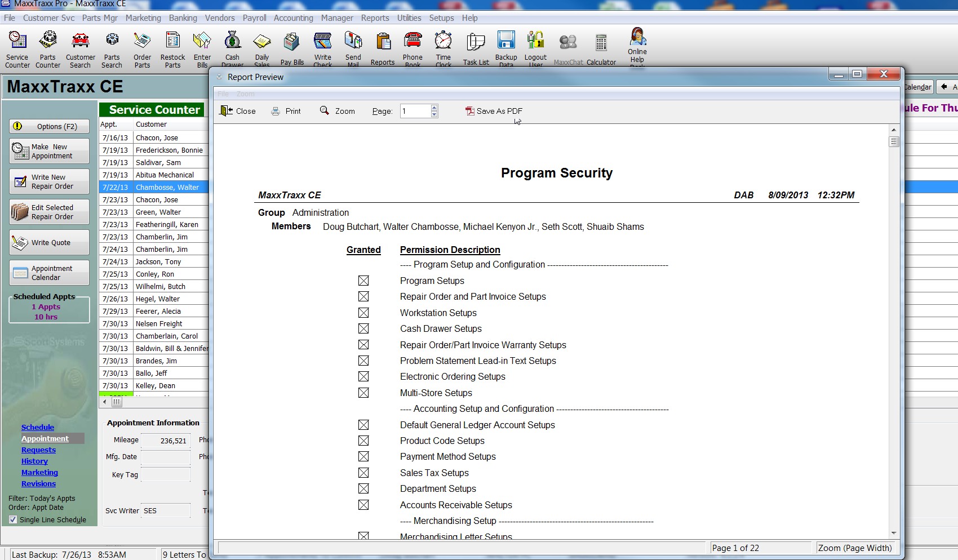Click report vertical scrollbar down arrow
Screen dimensions: 958x560
click(x=894, y=533)
